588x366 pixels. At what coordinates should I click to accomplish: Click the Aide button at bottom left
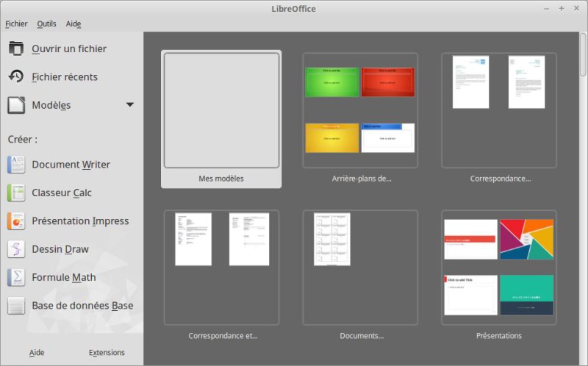37,353
